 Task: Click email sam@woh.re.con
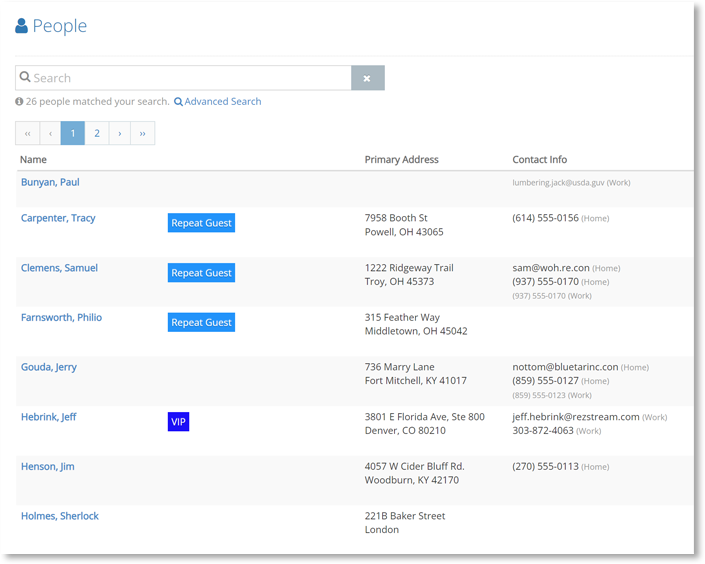(x=551, y=268)
